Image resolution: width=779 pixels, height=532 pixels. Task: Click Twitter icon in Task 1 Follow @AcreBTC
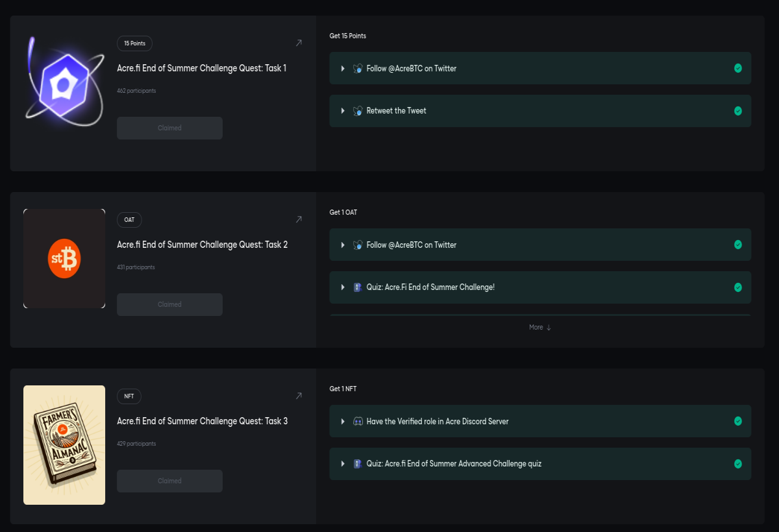(x=358, y=69)
